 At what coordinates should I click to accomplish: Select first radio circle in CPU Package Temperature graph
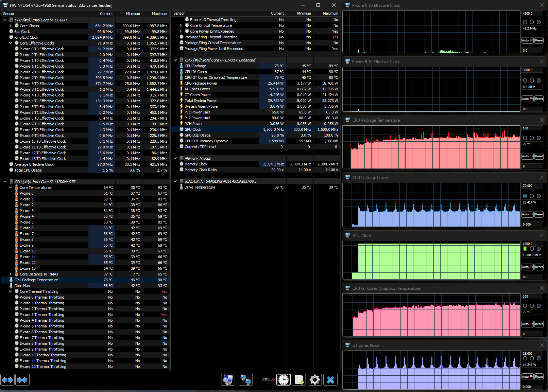[x=525, y=138]
